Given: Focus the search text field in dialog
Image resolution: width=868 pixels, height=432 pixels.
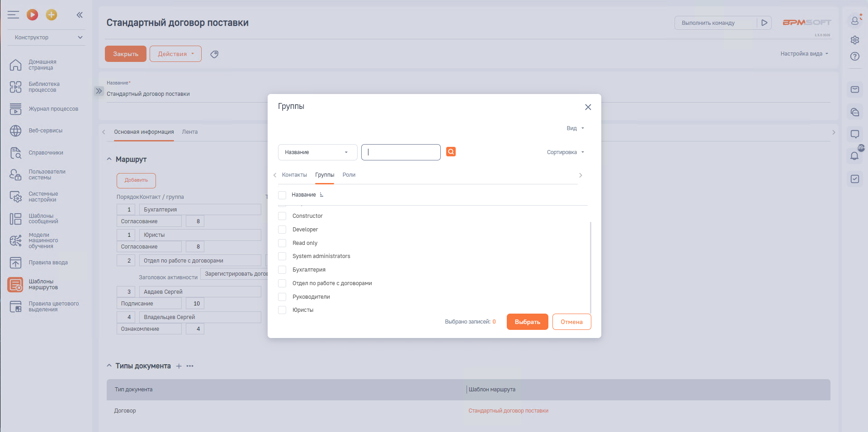Looking at the screenshot, I should 401,152.
